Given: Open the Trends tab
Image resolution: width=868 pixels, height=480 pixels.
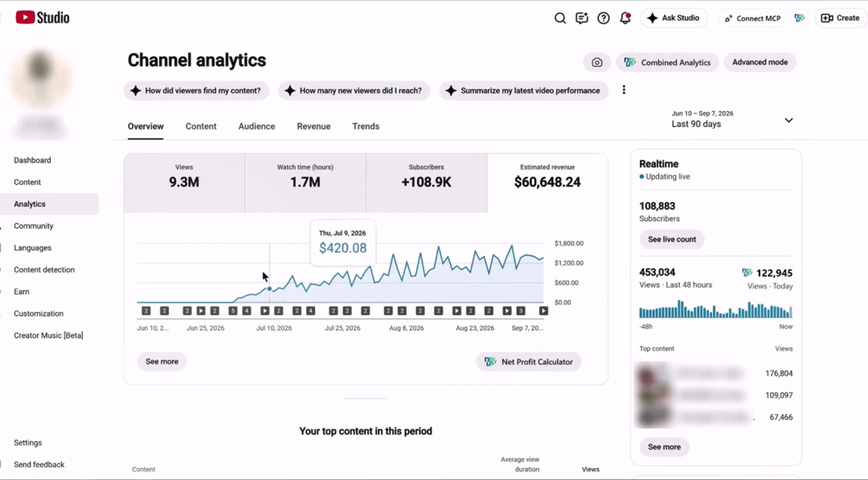Looking at the screenshot, I should pyautogui.click(x=366, y=126).
